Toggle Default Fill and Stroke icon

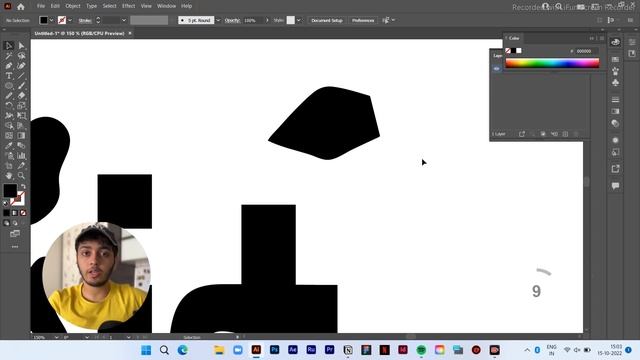tap(6, 203)
